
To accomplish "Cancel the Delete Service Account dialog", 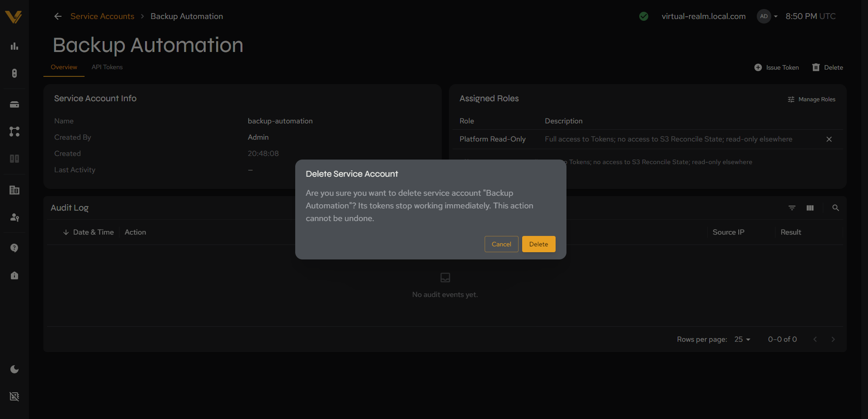I will pyautogui.click(x=501, y=244).
